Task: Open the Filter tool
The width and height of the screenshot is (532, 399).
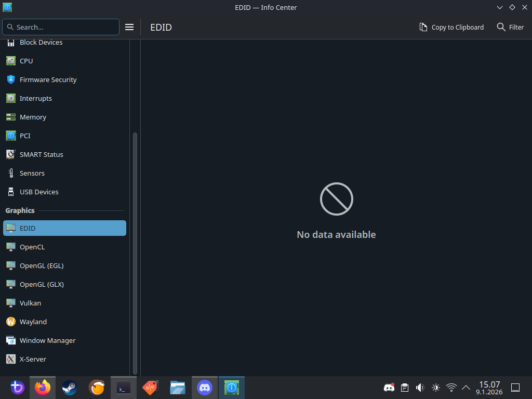Action: click(x=510, y=27)
